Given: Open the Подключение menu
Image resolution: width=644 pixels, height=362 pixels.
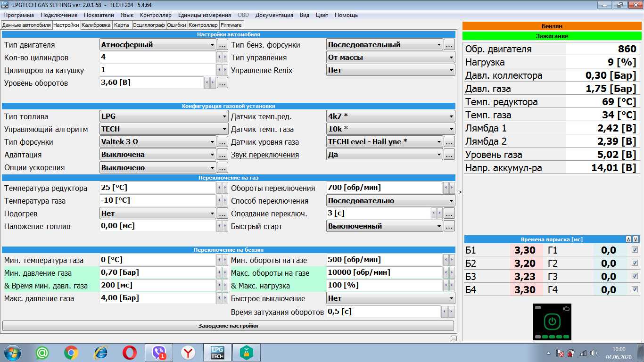Looking at the screenshot, I should [59, 15].
